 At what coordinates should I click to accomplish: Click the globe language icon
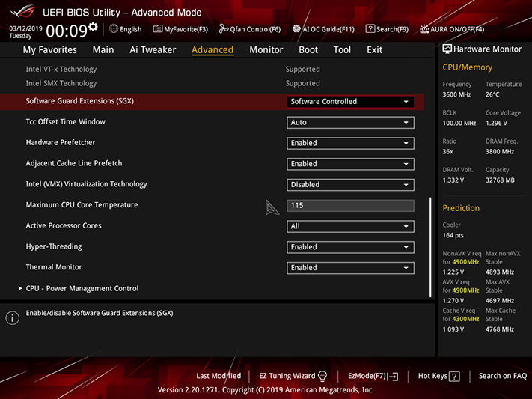[114, 29]
